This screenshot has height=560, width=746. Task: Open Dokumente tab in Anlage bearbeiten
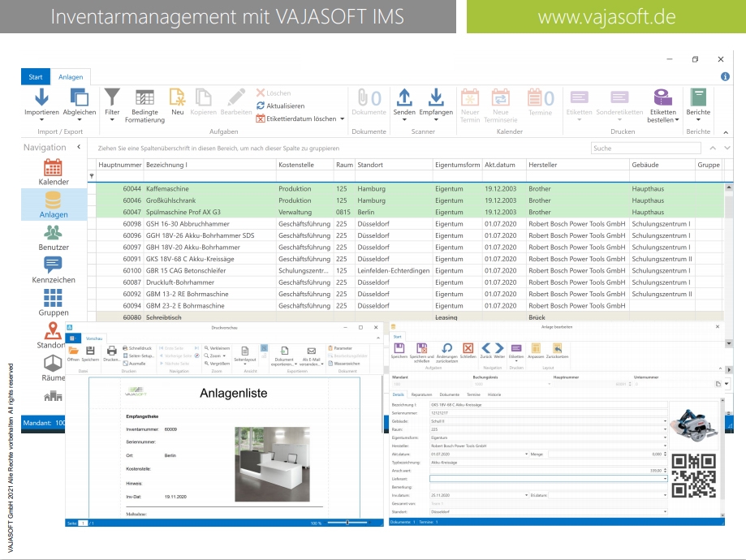click(450, 394)
